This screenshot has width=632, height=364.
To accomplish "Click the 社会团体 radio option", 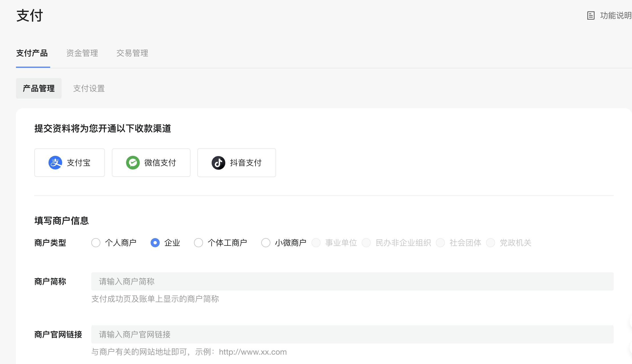I will pyautogui.click(x=440, y=243).
